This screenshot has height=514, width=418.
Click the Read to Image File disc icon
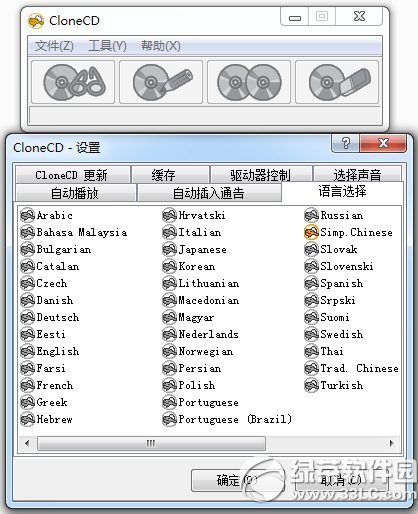tap(73, 82)
